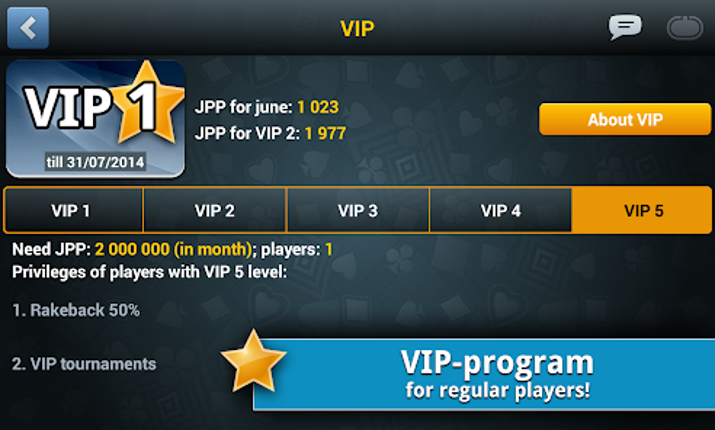The height and width of the screenshot is (430, 715).
Task: Open the About VIP button
Action: coord(625,119)
